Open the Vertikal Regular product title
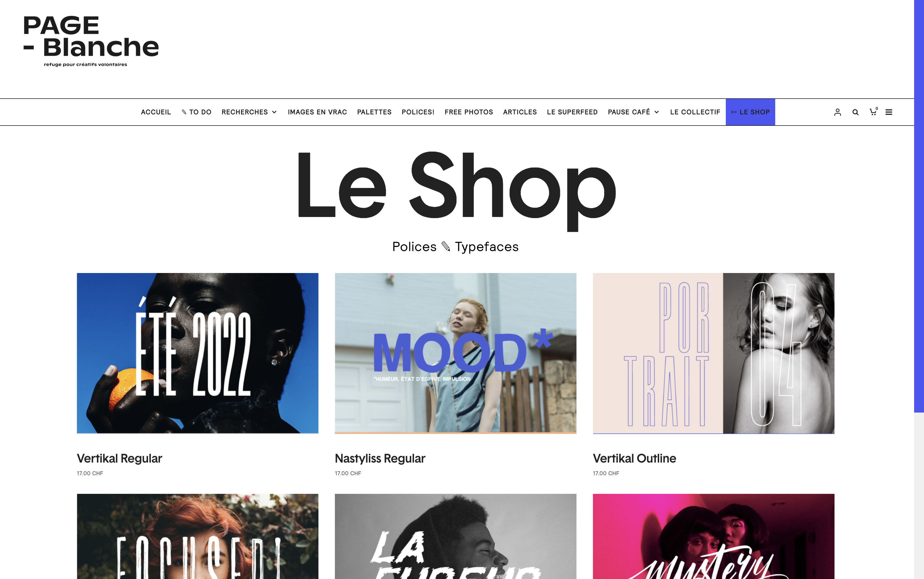Image resolution: width=924 pixels, height=579 pixels. coord(119,458)
